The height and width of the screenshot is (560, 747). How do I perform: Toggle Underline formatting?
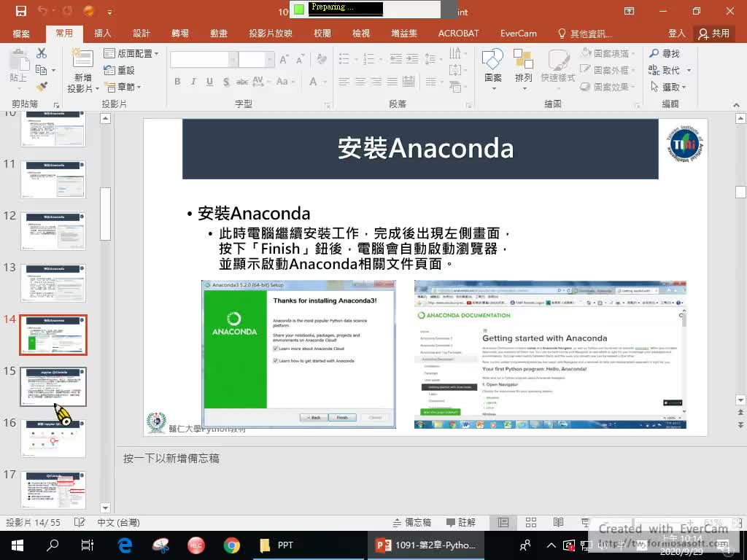(x=209, y=82)
